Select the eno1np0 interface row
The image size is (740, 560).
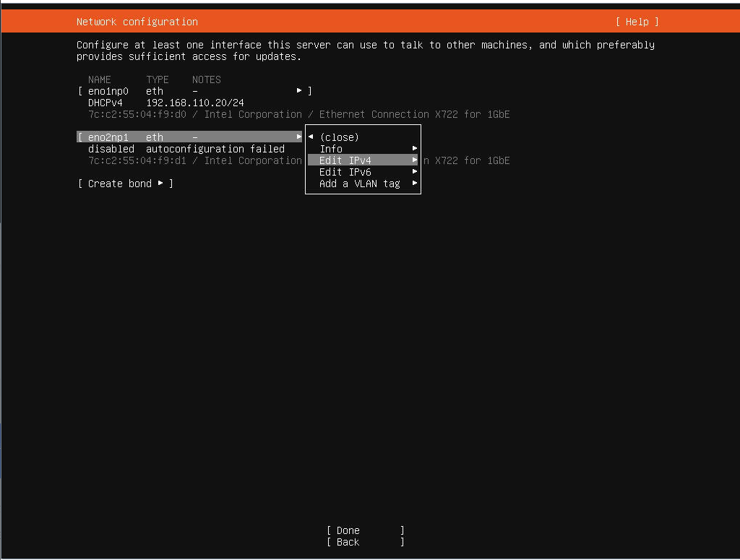click(108, 91)
